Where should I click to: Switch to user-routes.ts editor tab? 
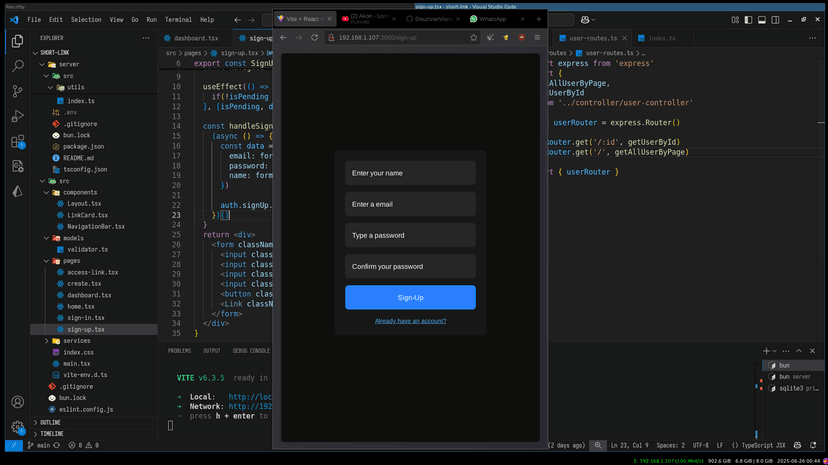pyautogui.click(x=592, y=38)
